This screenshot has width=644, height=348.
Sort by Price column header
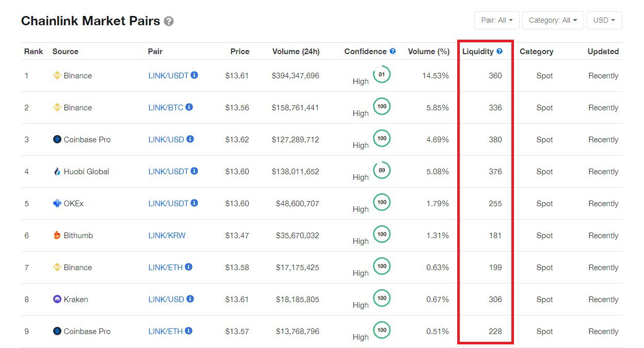click(240, 52)
